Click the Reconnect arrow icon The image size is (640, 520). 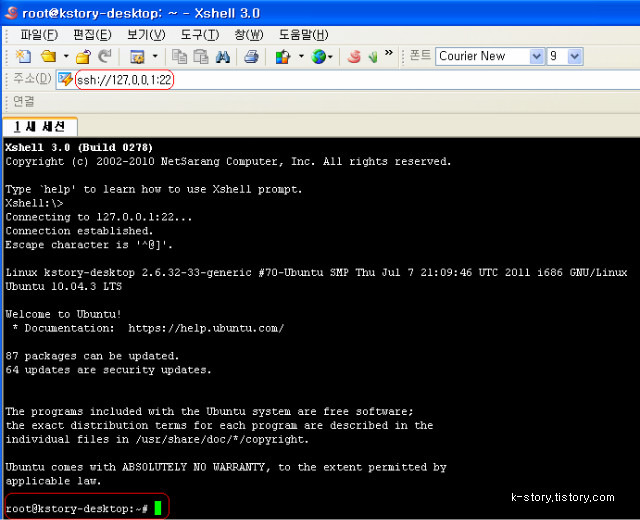pyautogui.click(x=105, y=56)
